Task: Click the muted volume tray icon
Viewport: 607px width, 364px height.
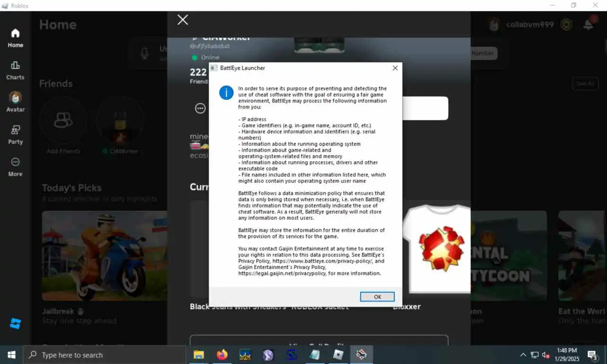Action: pos(546,355)
